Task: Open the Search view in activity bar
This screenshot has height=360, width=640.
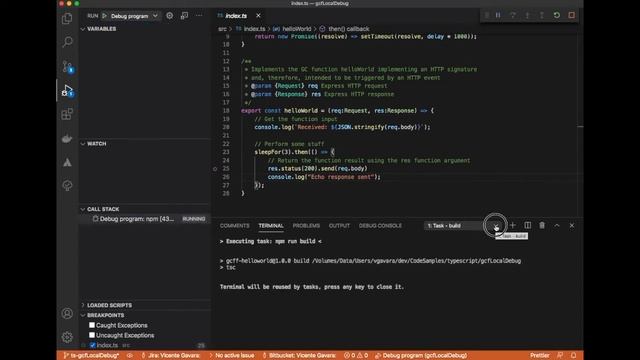Action: (67, 42)
